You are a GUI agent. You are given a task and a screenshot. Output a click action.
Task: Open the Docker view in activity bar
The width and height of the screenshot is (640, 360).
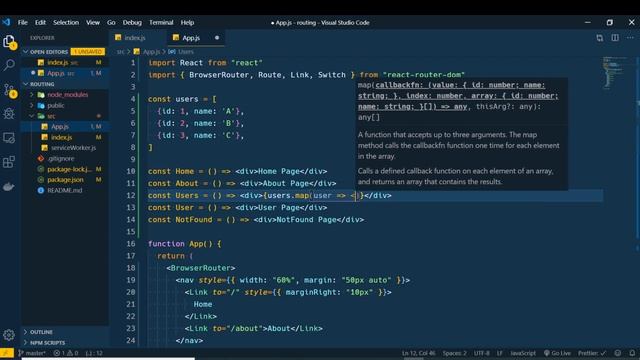click(x=9, y=187)
